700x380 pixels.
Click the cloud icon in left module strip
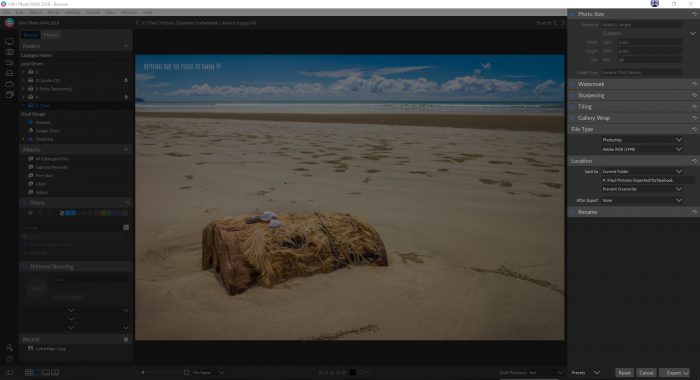(x=9, y=84)
